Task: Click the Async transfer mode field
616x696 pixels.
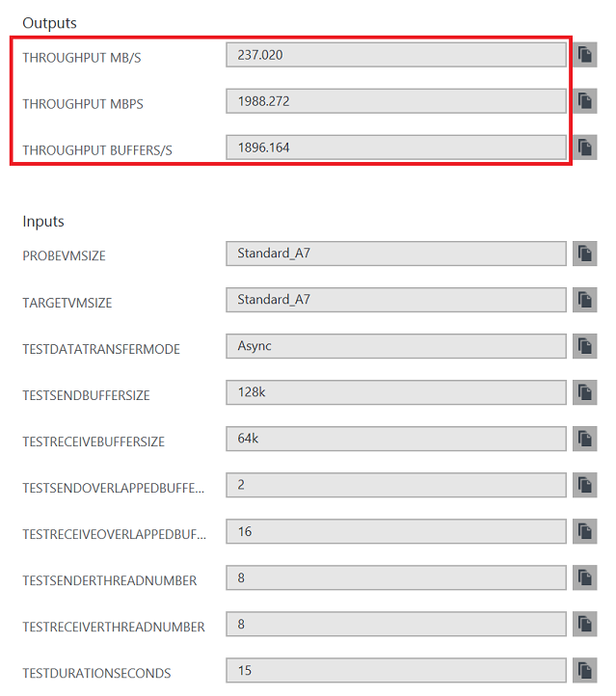Action: (x=396, y=346)
